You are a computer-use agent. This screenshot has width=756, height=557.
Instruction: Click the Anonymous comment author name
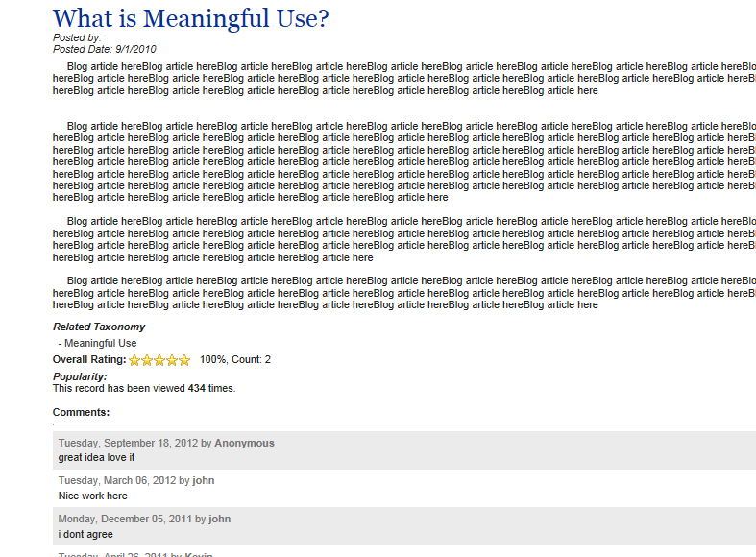244,443
